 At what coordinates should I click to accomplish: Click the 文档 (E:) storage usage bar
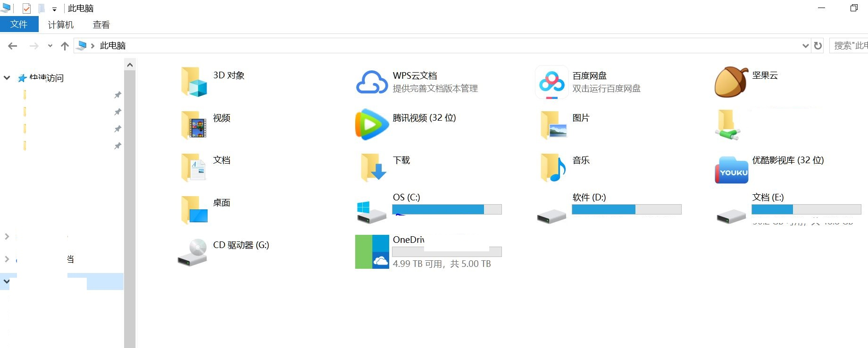tap(806, 209)
